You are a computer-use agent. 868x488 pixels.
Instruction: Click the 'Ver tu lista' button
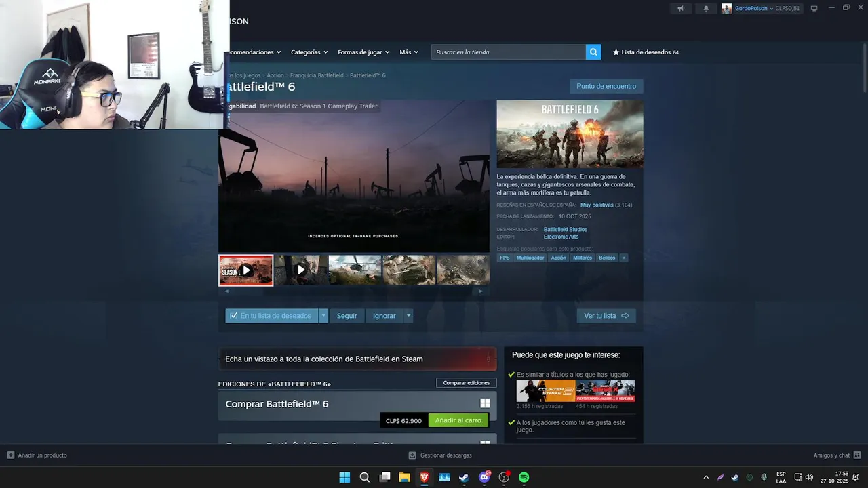606,316
